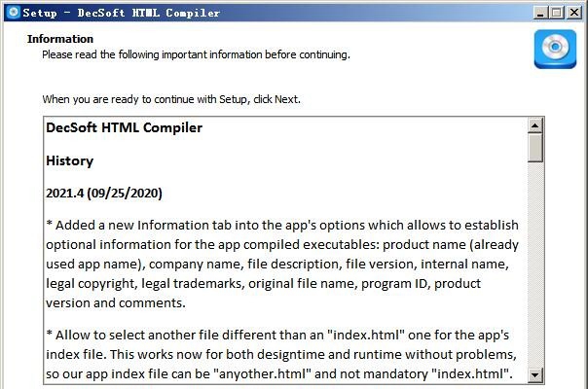Click the blue installer disc icon
Image resolution: width=588 pixels, height=389 pixels.
555,49
